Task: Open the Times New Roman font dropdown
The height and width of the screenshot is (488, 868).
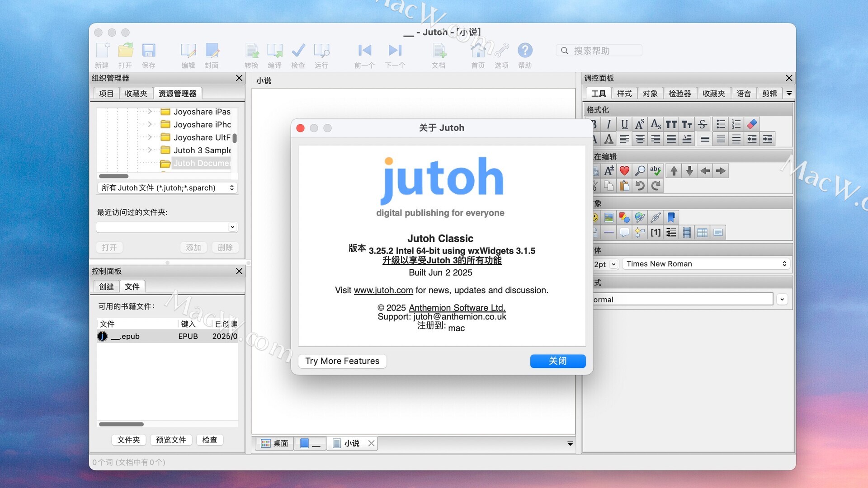Action: point(706,264)
